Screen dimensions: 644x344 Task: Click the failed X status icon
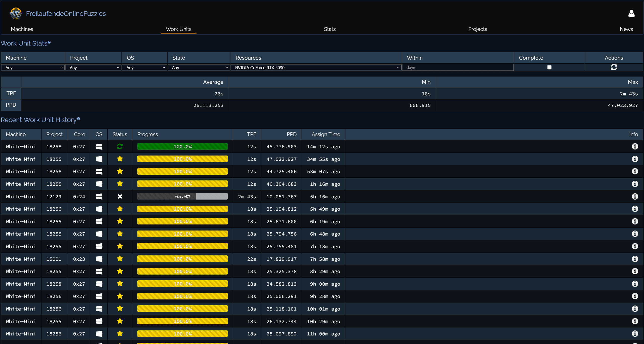[120, 196]
